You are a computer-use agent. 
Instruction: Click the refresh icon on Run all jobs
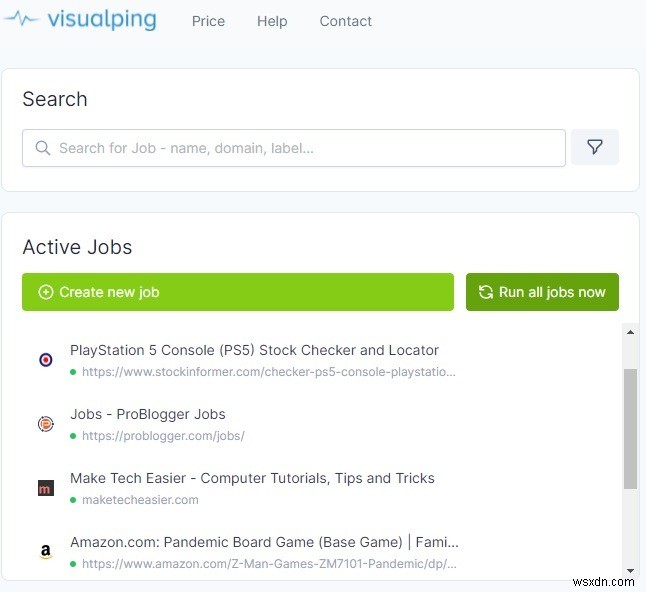pyautogui.click(x=486, y=292)
